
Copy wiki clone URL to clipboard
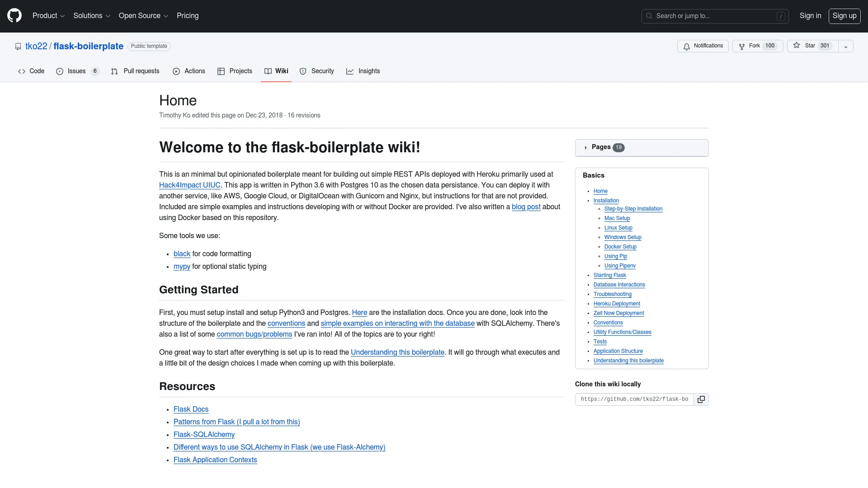(701, 399)
